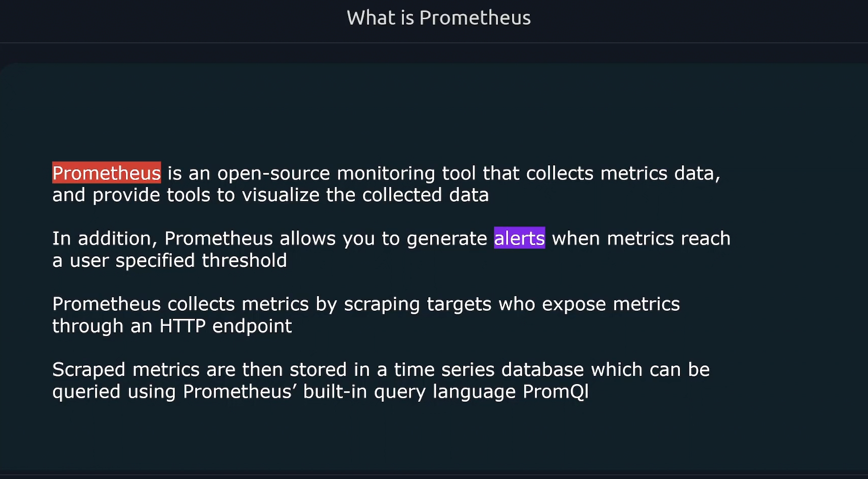The image size is (868, 479).
Task: Select the word "open-source" in first paragraph
Action: coord(273,174)
